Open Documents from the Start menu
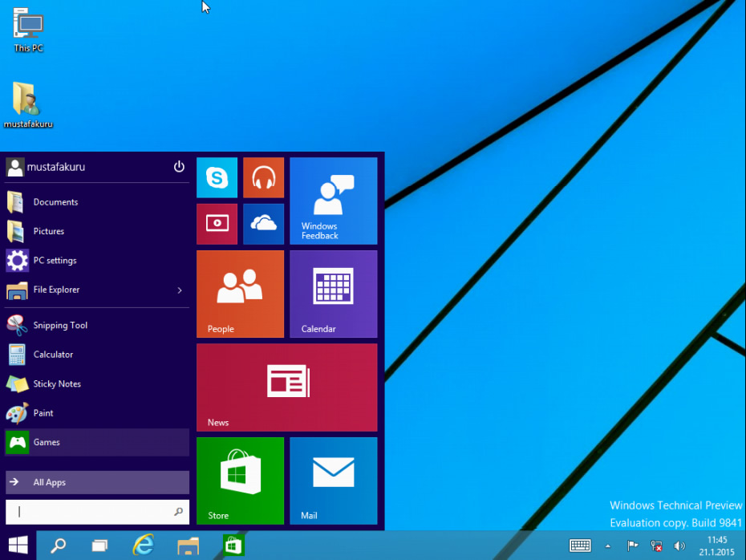 (x=97, y=202)
